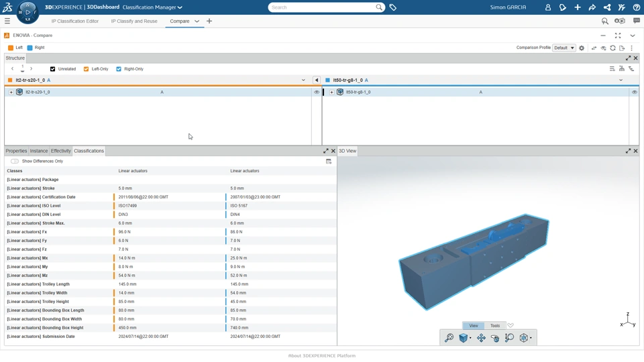Click the xyz axis triad in 3D View
This screenshot has width=644, height=362.
pyautogui.click(x=628, y=319)
